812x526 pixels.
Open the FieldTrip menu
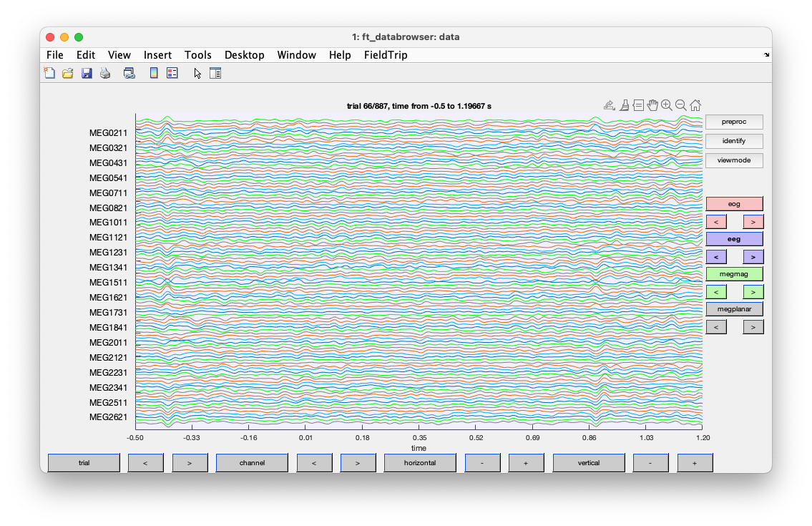(386, 55)
